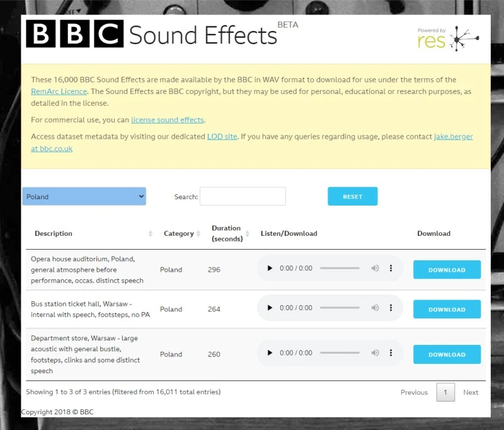The image size is (504, 430).
Task: Play the Department store Warsaw recording
Action: (x=270, y=353)
